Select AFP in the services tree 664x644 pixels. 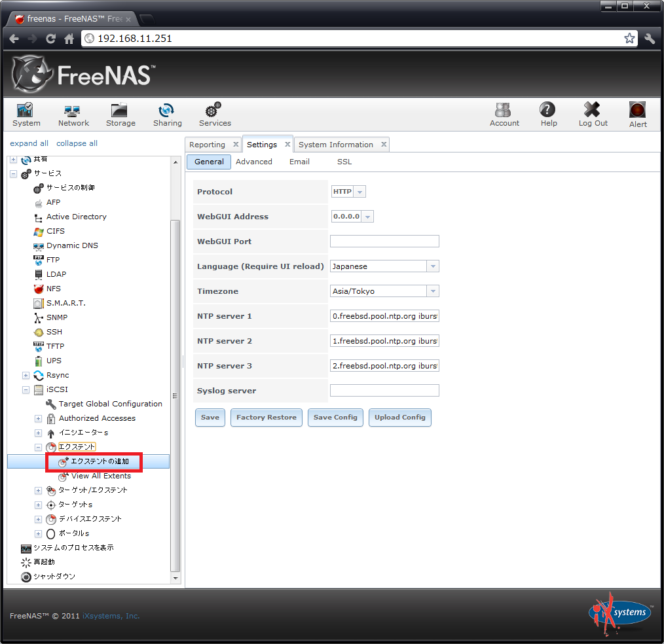(53, 202)
